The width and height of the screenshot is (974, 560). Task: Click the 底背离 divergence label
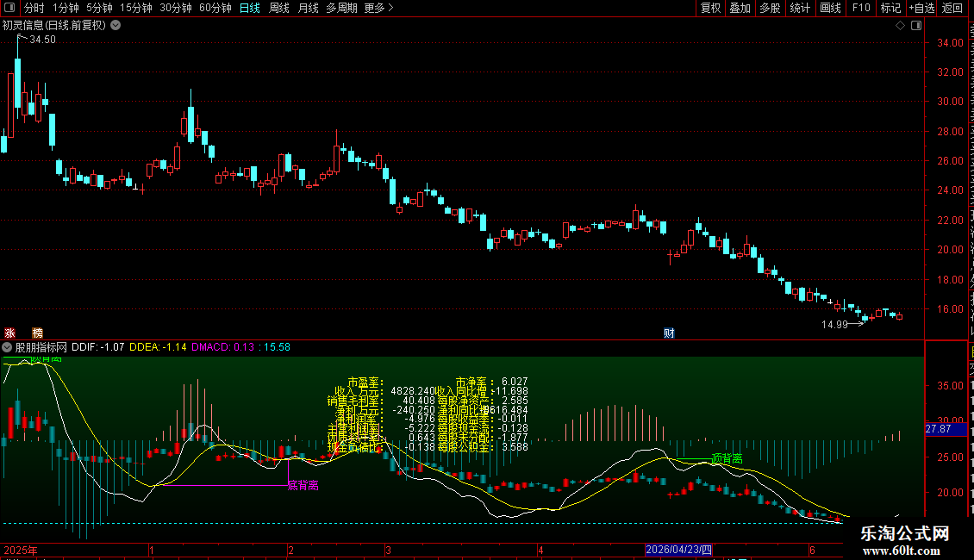(x=303, y=486)
